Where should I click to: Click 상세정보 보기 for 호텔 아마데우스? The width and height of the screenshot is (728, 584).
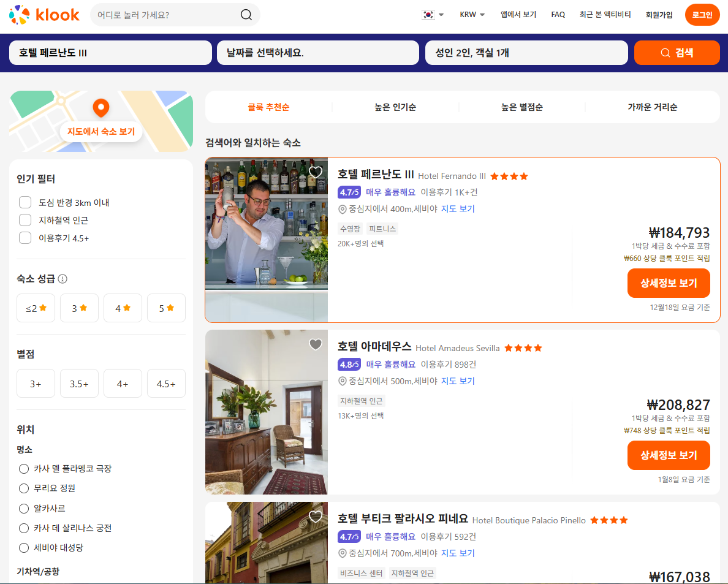[x=669, y=455]
